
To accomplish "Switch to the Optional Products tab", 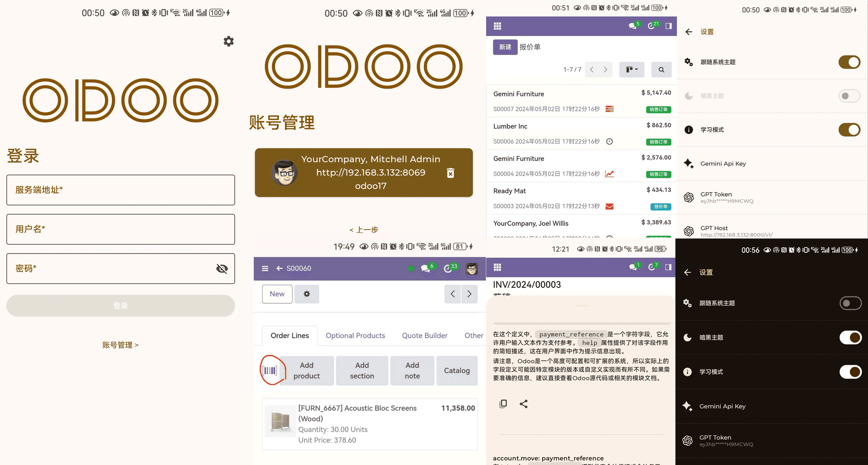I will coord(355,335).
